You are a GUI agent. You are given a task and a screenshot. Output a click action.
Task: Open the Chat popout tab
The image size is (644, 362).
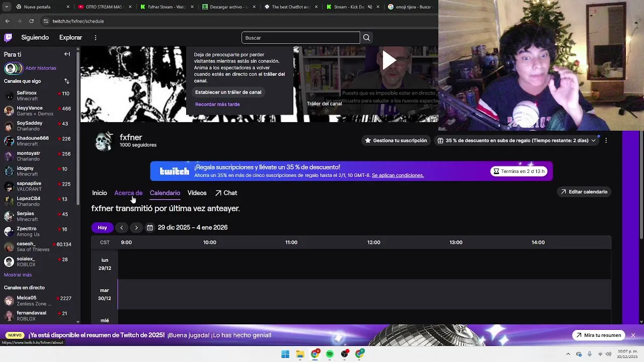point(226,193)
